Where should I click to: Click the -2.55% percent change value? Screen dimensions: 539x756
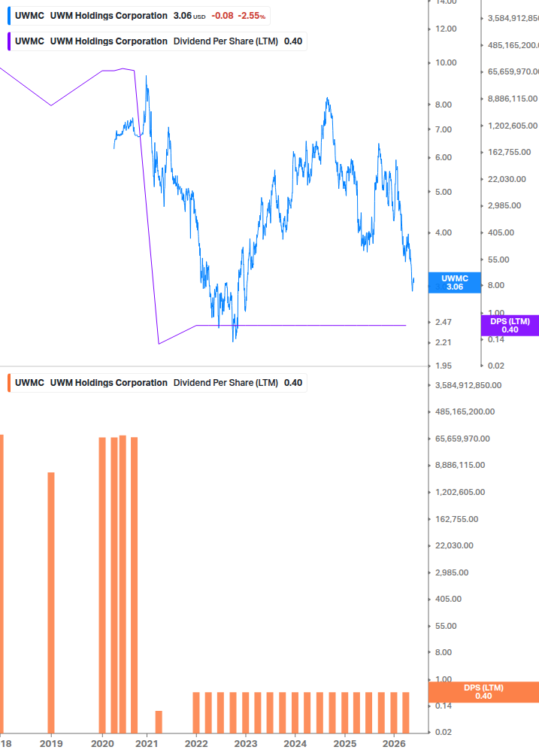click(x=251, y=16)
